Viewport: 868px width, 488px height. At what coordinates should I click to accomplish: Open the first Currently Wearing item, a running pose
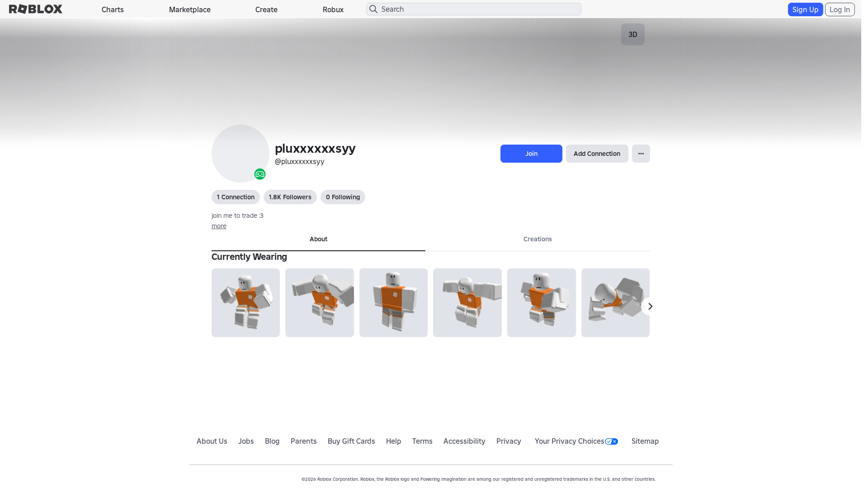(245, 303)
